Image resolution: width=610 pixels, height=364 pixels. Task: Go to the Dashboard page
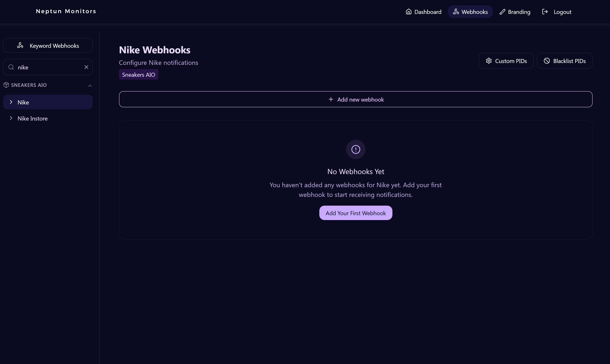(427, 12)
